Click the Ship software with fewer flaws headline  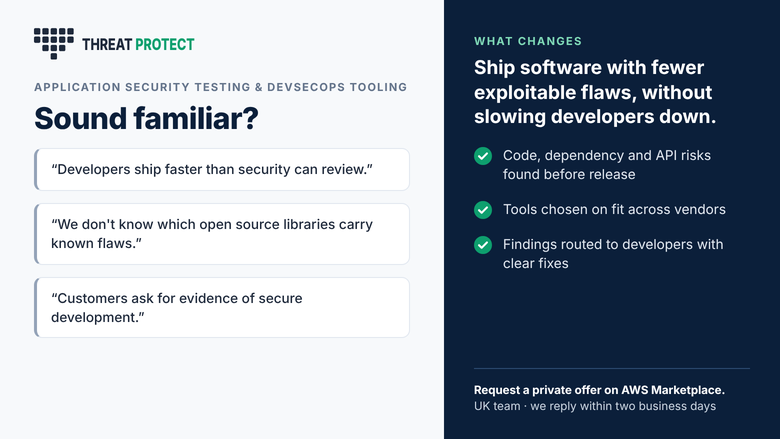(x=595, y=92)
